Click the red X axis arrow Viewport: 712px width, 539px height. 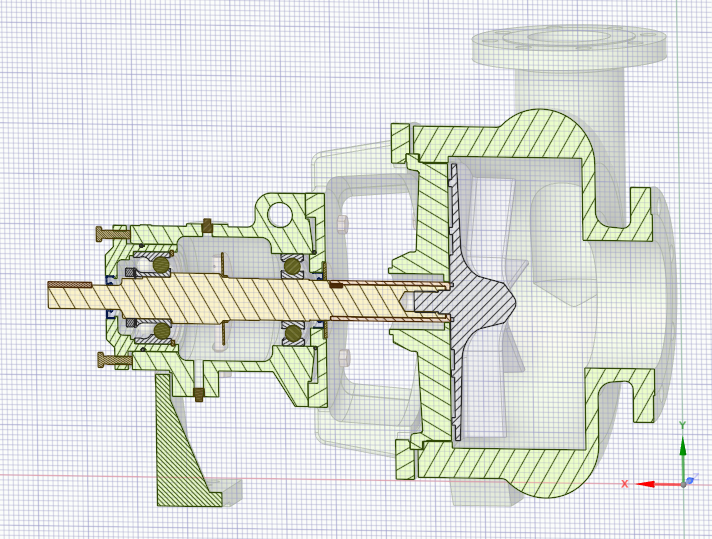[650, 484]
